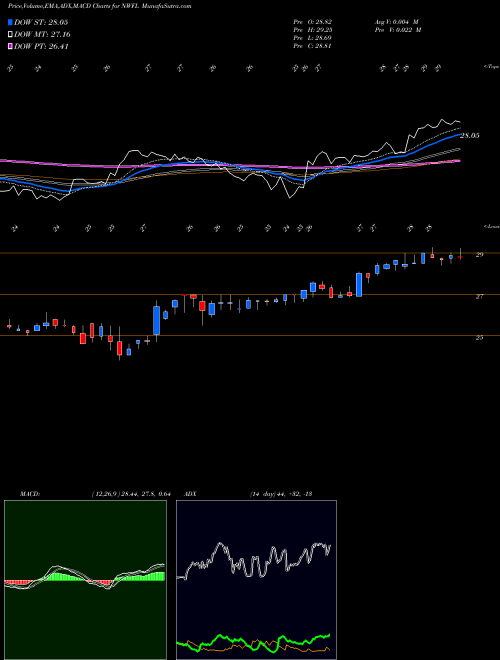
Task: Click the ADX '(14 day) 44, +32, -18' values
Action: [281, 494]
